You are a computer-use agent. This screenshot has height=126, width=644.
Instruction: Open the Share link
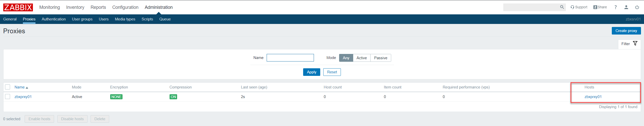[600, 7]
